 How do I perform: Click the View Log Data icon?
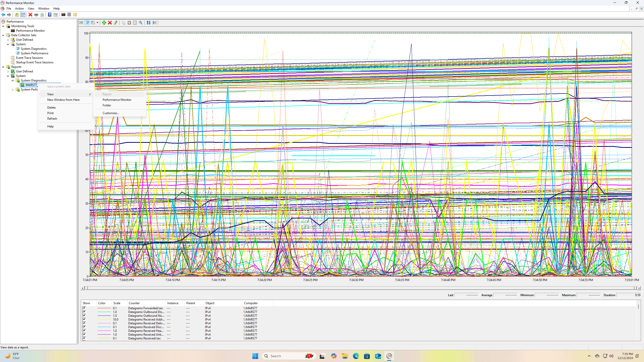click(87, 23)
